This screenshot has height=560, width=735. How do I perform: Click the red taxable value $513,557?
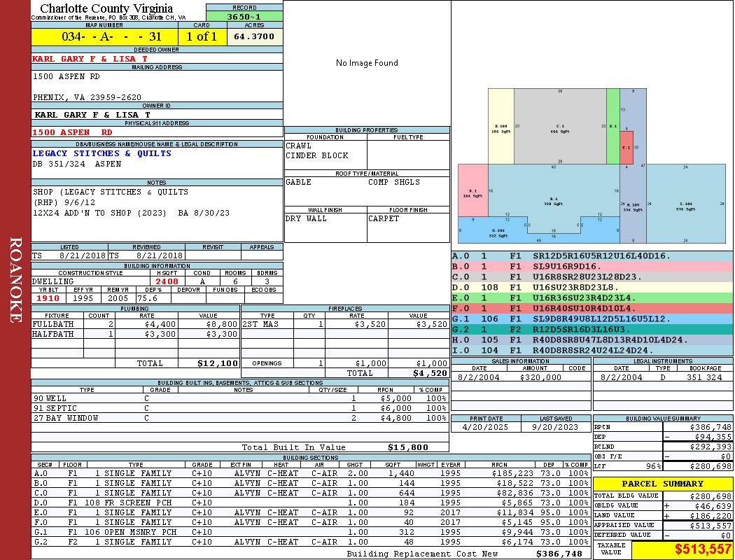tap(701, 549)
